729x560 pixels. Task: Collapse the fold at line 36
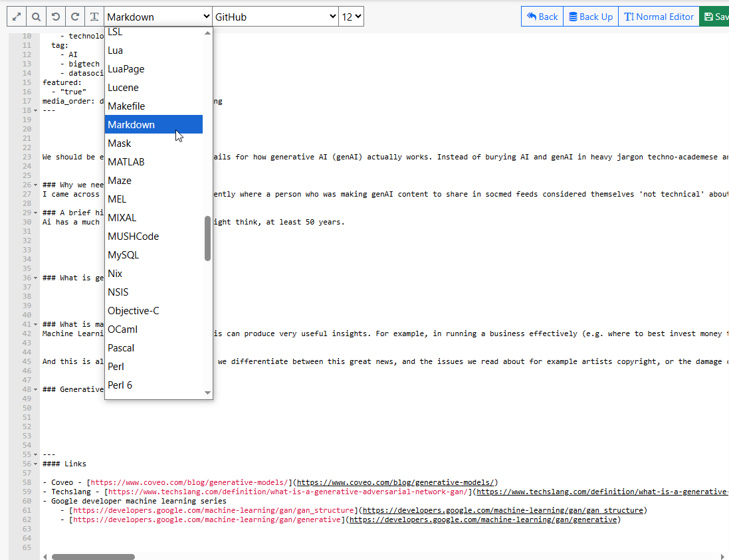click(36, 278)
